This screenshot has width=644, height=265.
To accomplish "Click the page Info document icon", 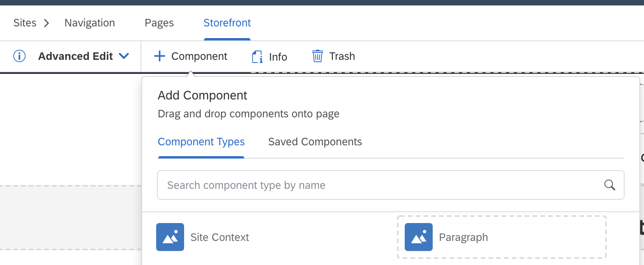I will (257, 57).
